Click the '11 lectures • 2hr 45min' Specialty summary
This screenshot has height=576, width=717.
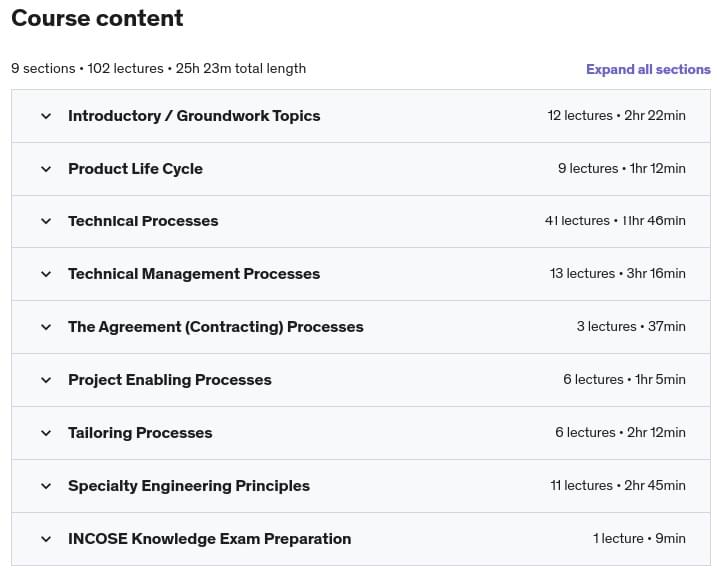pos(617,486)
